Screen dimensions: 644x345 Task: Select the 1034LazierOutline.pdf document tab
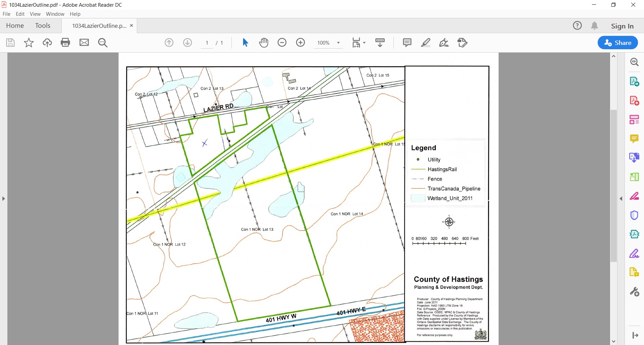[x=99, y=26]
